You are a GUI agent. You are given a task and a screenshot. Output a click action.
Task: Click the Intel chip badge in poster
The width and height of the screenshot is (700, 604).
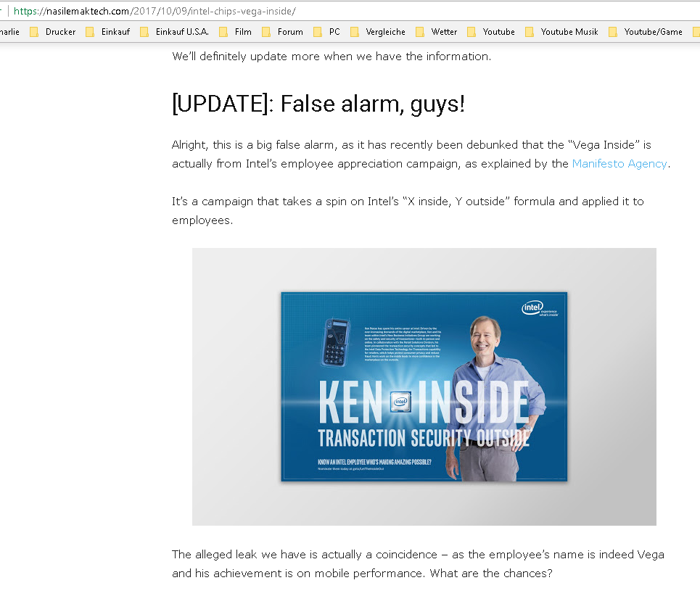pos(400,402)
